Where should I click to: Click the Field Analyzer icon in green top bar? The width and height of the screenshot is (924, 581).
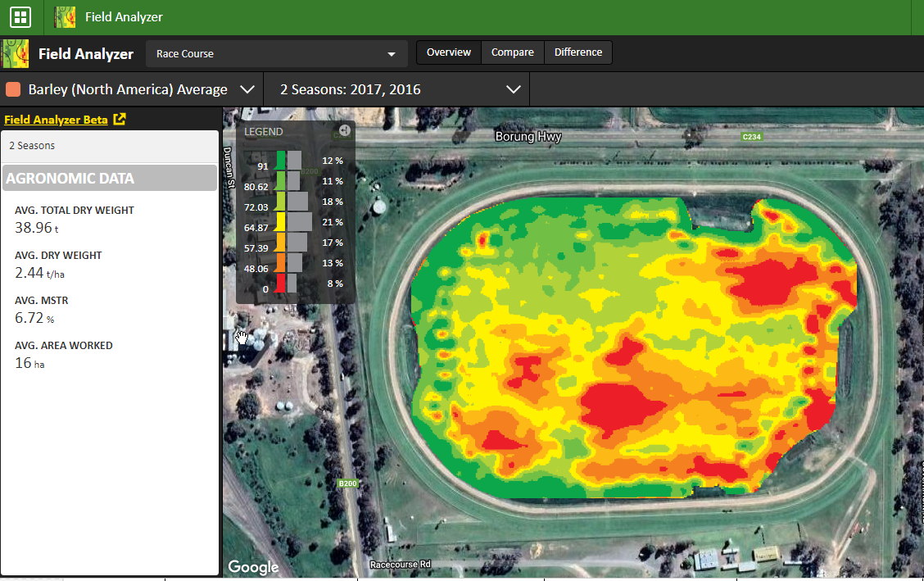65,17
